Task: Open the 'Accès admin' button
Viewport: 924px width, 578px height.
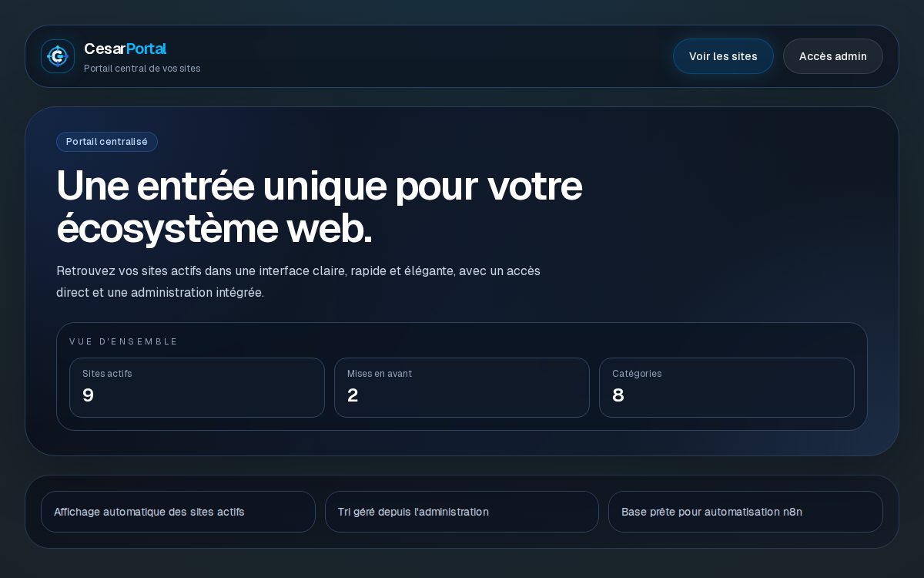Action: tap(833, 56)
